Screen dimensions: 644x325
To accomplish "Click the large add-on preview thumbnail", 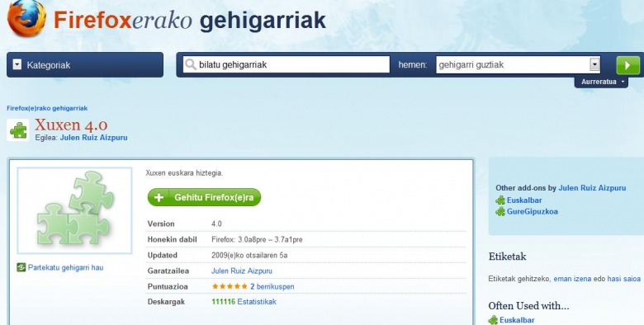I will 74,210.
